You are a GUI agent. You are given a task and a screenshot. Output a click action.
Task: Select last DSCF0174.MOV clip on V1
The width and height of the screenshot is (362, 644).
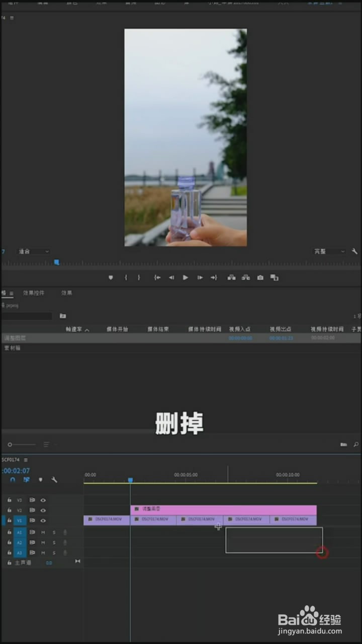293,520
